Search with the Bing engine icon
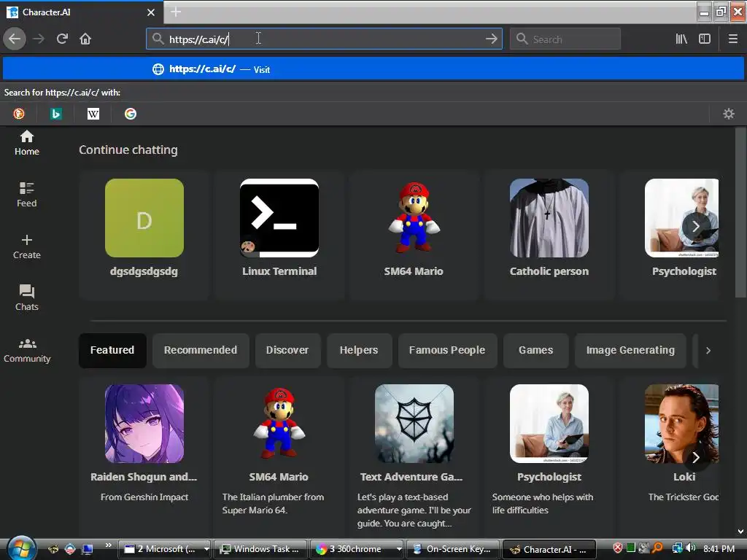The width and height of the screenshot is (747, 560). (x=55, y=113)
